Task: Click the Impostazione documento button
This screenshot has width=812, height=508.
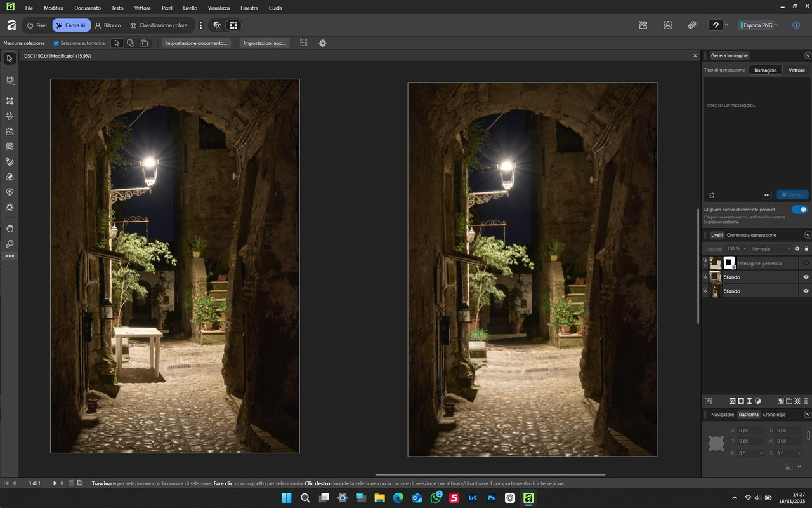Action: (x=197, y=43)
